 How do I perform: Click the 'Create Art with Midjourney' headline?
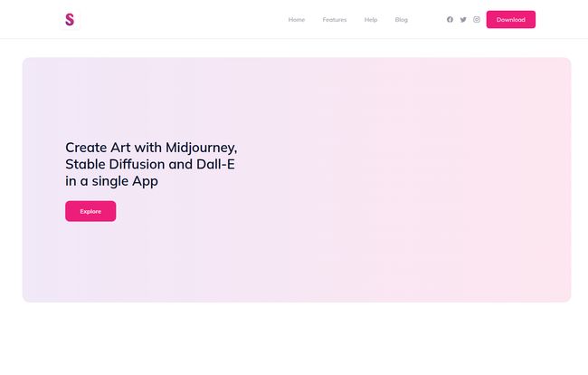pyautogui.click(x=151, y=164)
